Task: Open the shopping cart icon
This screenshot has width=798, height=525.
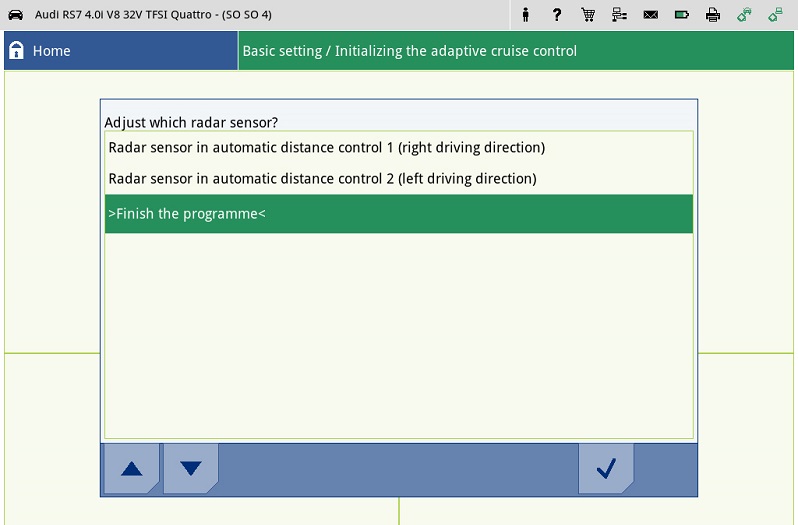Action: click(x=588, y=15)
